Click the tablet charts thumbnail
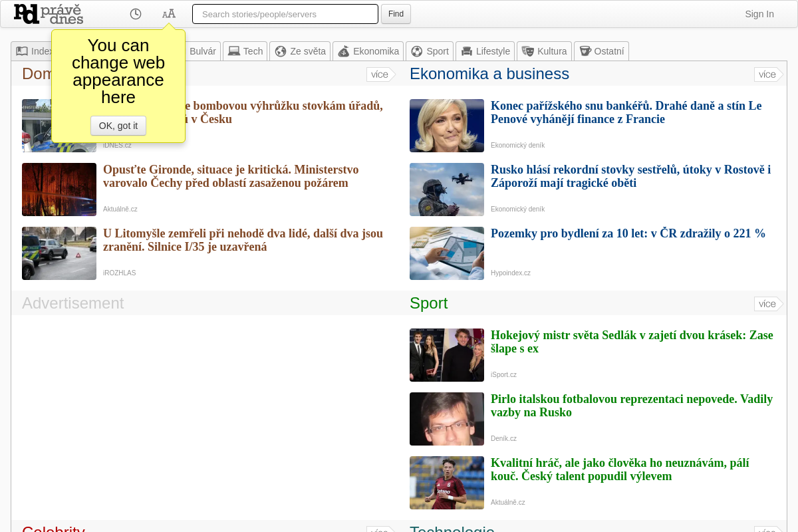798x532 pixels. point(447,253)
